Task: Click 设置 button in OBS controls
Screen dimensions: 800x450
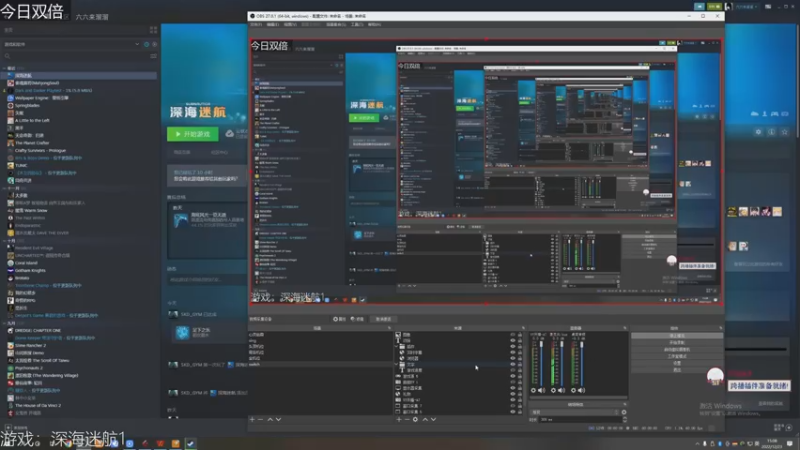Action: 677,363
